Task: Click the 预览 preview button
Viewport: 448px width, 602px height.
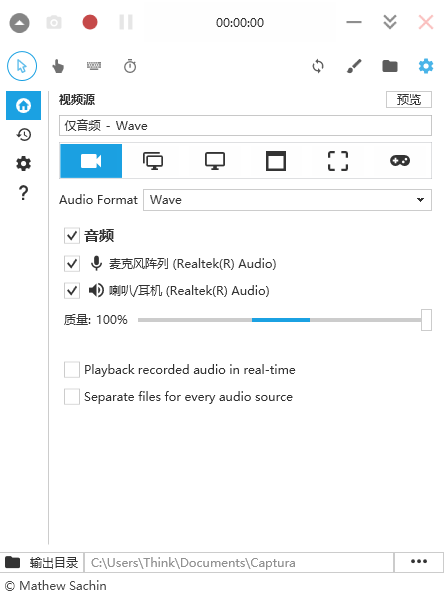Action: click(409, 99)
